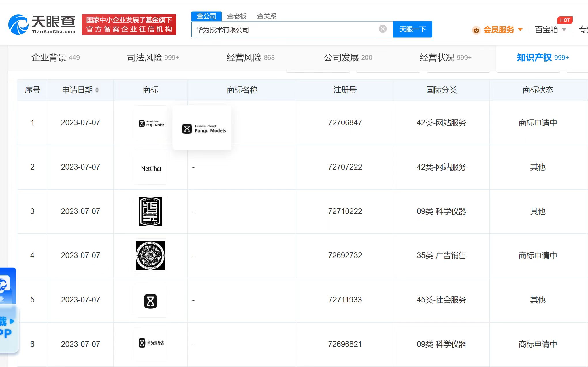588x367 pixels.
Task: Click registration number 72692732
Action: 345,256
